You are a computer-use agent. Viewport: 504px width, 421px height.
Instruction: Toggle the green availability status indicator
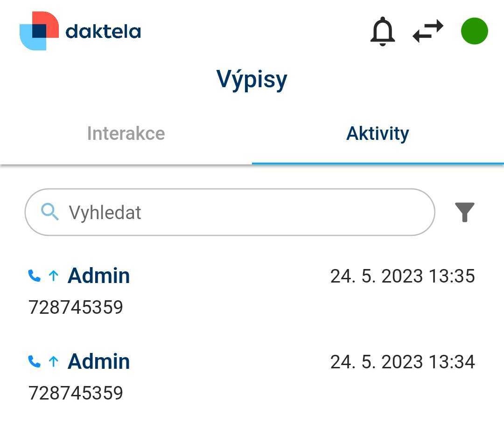[x=474, y=31]
